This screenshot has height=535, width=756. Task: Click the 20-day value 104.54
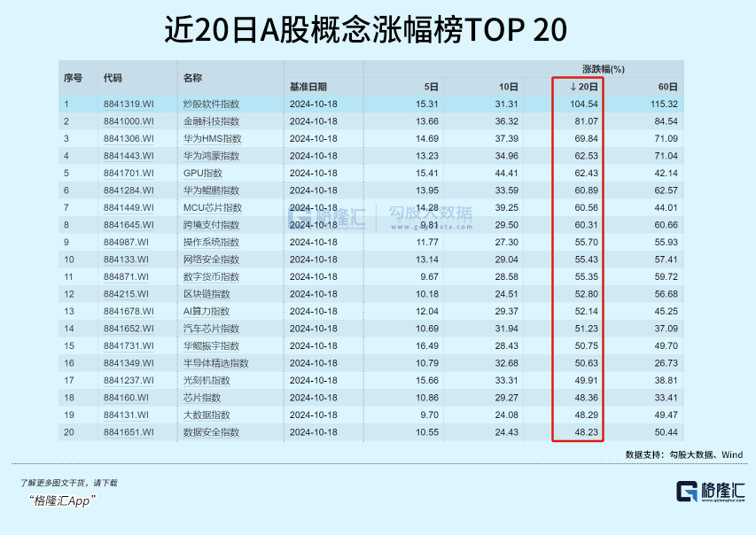click(x=583, y=105)
